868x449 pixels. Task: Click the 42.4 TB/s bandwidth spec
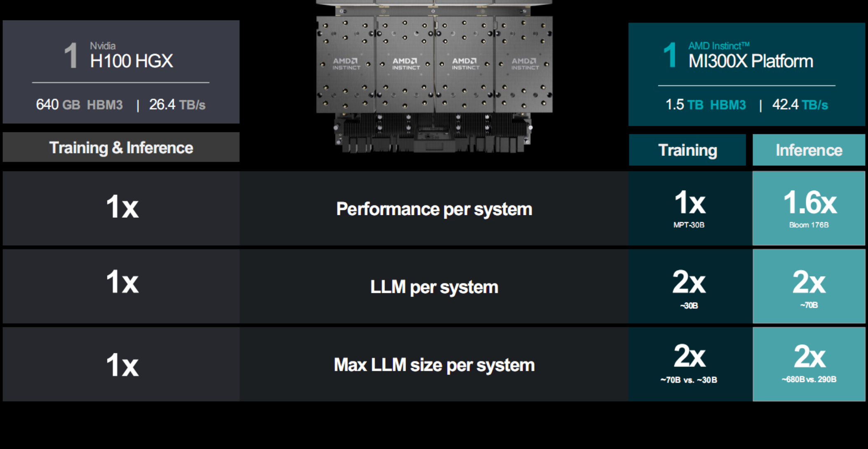click(800, 105)
